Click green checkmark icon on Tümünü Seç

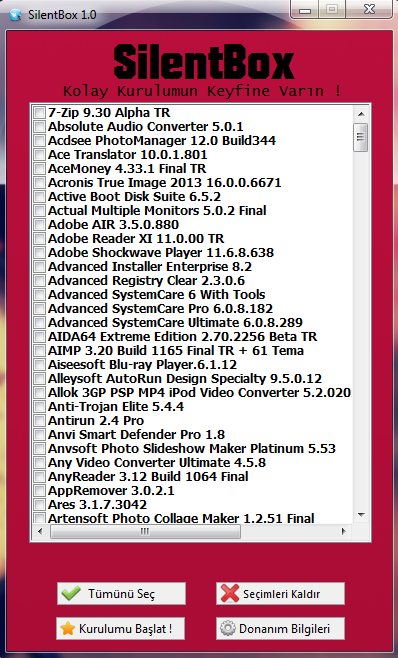[x=71, y=593]
